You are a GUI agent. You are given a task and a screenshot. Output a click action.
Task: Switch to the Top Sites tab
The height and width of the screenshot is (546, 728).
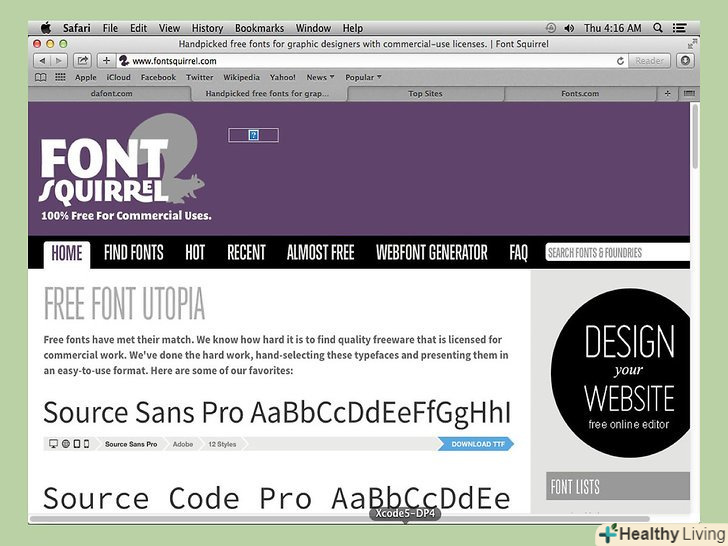click(425, 93)
